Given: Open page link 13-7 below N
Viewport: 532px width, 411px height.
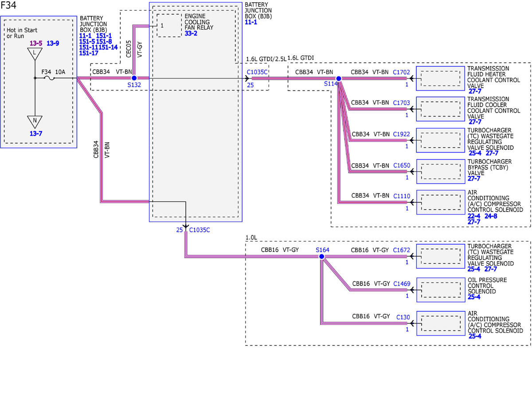Looking at the screenshot, I should coord(36,133).
